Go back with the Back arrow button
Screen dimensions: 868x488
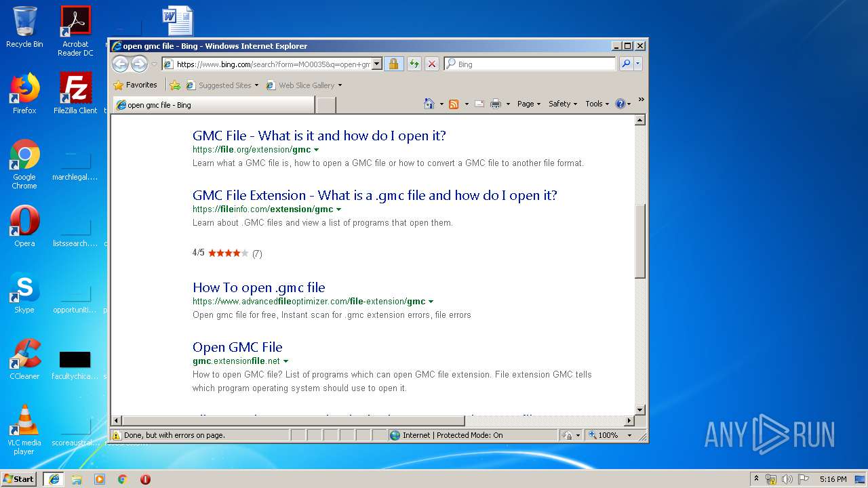click(120, 64)
